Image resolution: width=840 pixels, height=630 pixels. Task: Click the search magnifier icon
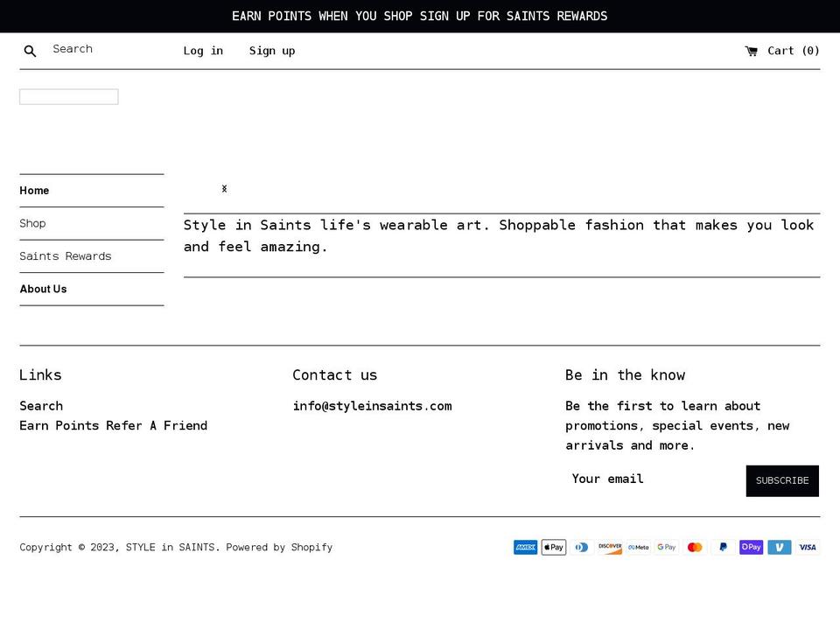(x=30, y=51)
